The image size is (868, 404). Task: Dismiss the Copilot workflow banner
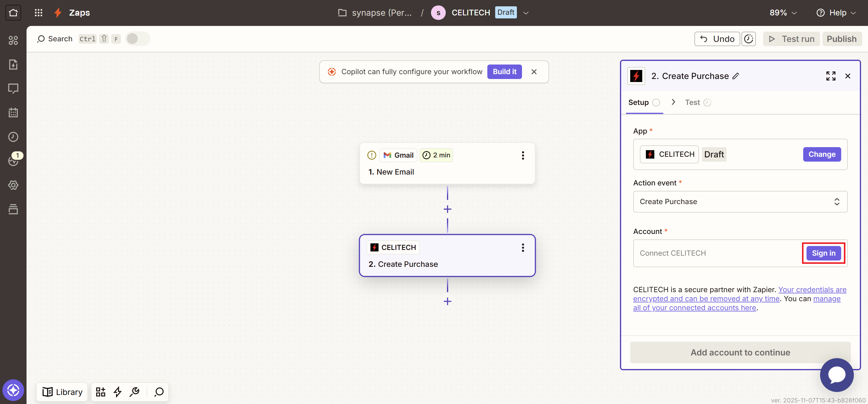click(534, 72)
